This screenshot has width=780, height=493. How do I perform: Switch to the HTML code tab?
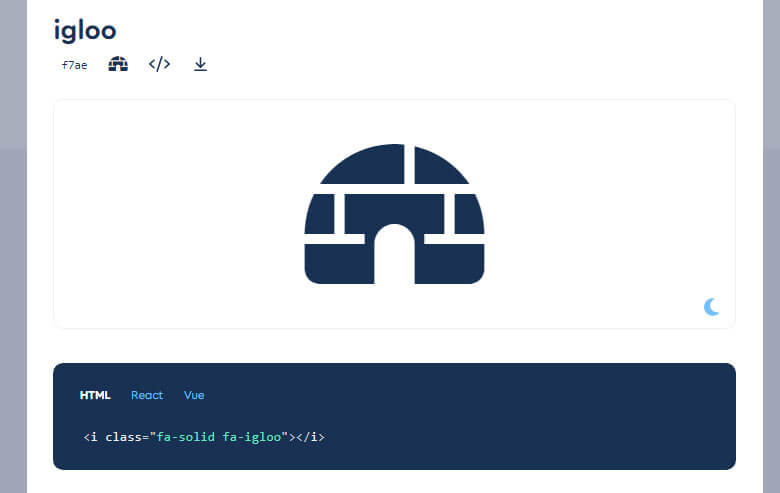pyautogui.click(x=95, y=395)
